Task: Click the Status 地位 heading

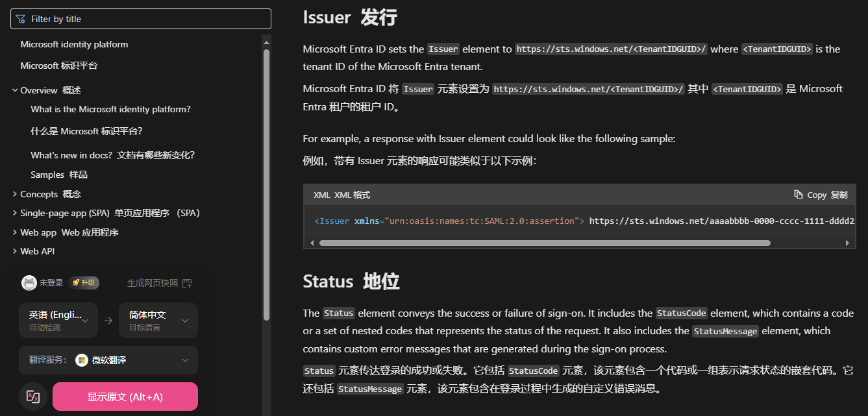Action: pyautogui.click(x=351, y=281)
